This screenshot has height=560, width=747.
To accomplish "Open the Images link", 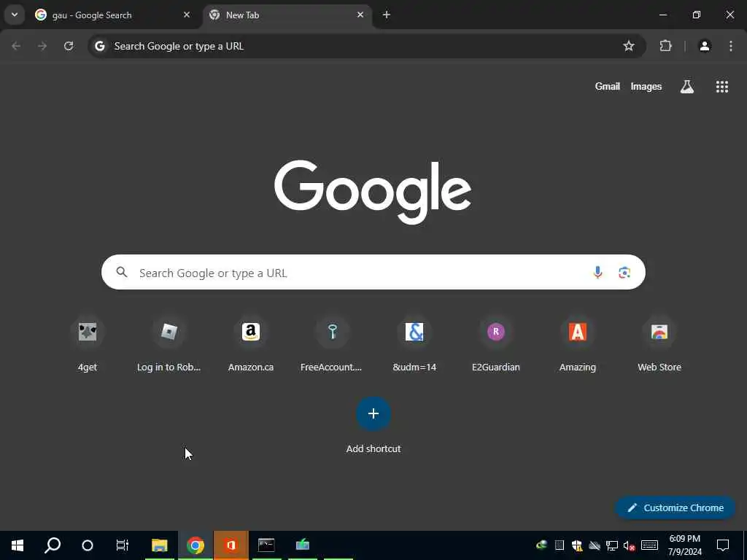I will [646, 86].
